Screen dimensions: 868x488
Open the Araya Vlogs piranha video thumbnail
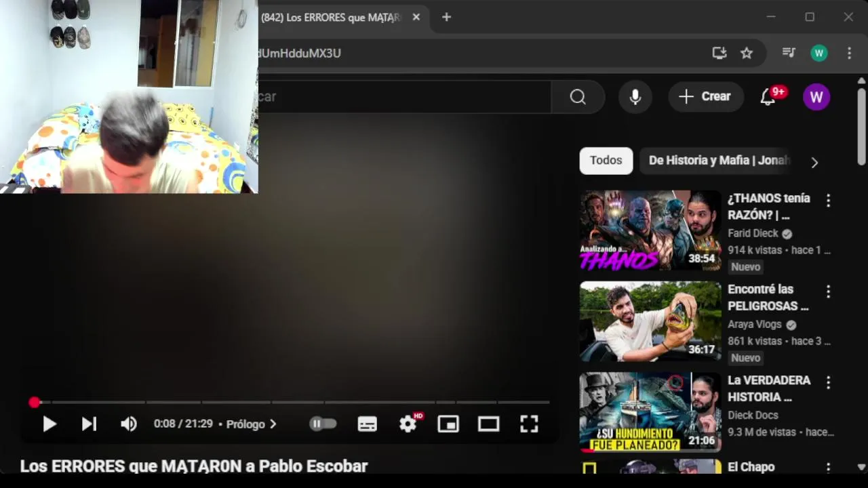(650, 321)
